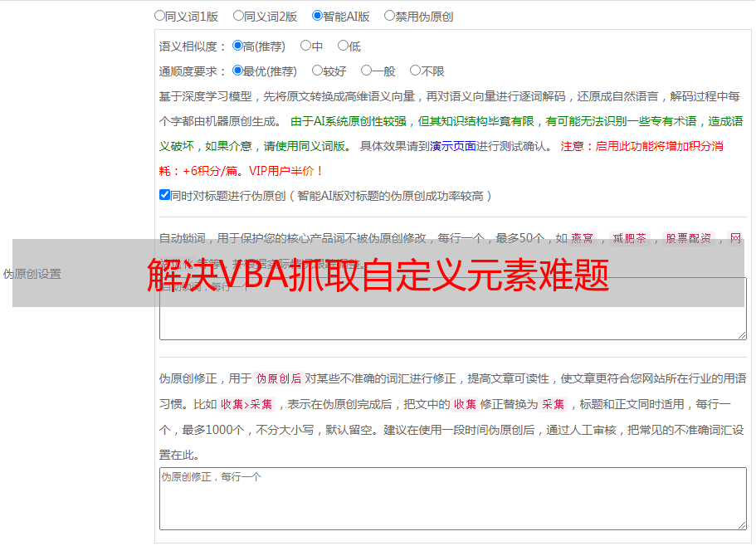Click the 伪原创后 highlighted tag

279,378
